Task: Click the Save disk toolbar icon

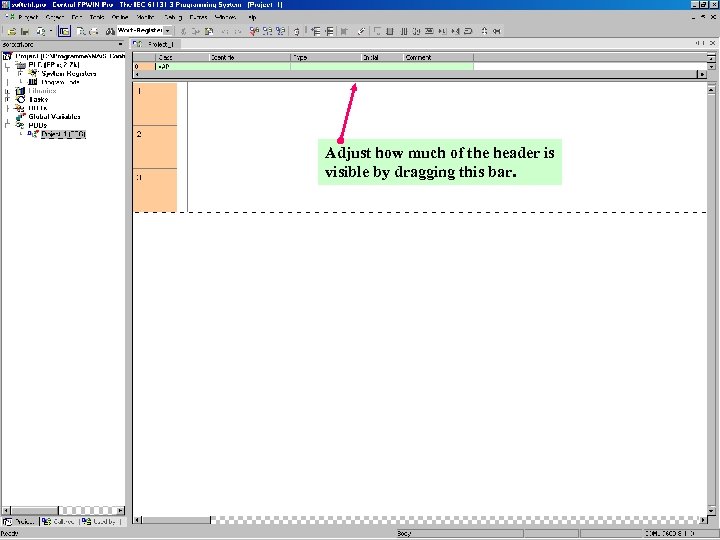Action: tap(24, 31)
